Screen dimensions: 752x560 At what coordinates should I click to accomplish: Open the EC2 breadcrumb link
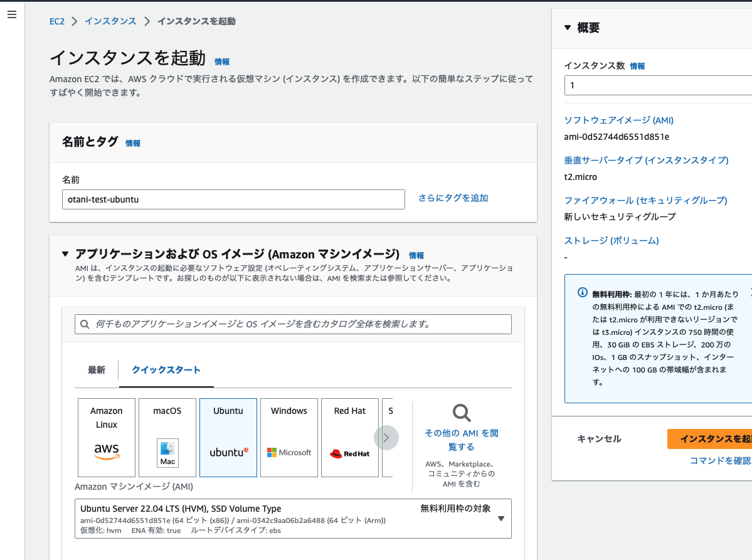(x=56, y=21)
